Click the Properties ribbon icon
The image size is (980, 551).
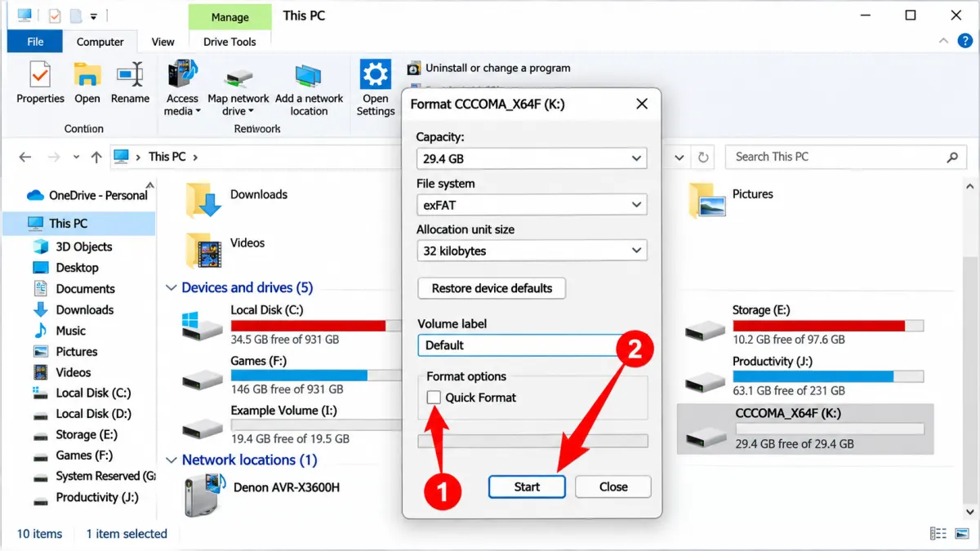[x=40, y=75]
